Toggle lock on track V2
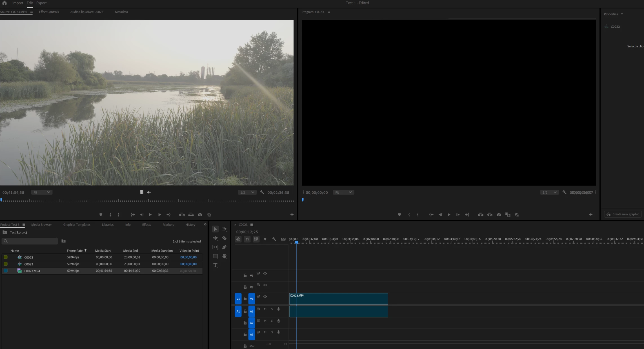 245,287
